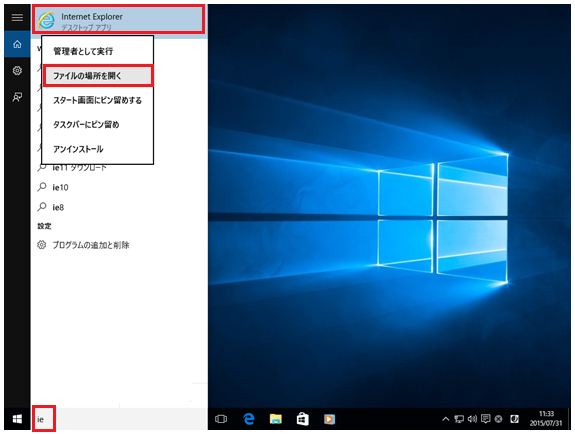Viewport: 575px width, 434px height.
Task: Open the settings gear in sidebar
Action: click(x=17, y=70)
